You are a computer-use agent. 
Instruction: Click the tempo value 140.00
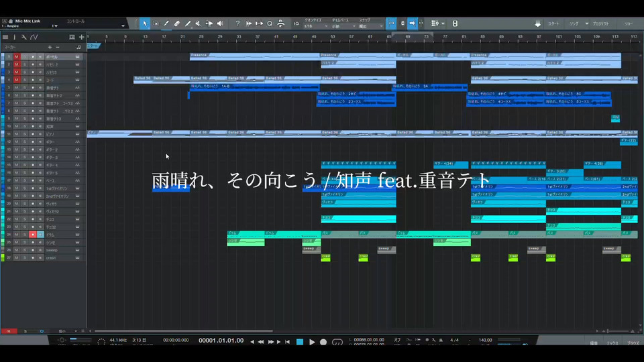(x=485, y=340)
